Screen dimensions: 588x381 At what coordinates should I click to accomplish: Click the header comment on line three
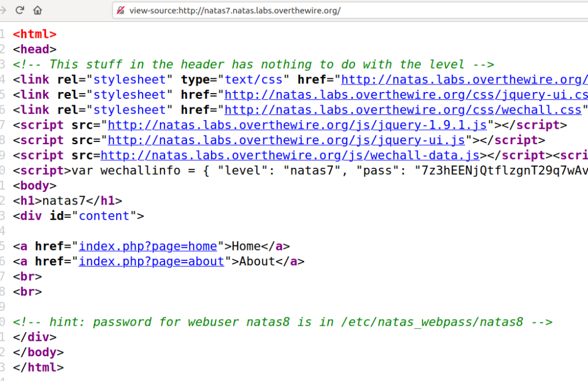click(x=253, y=64)
